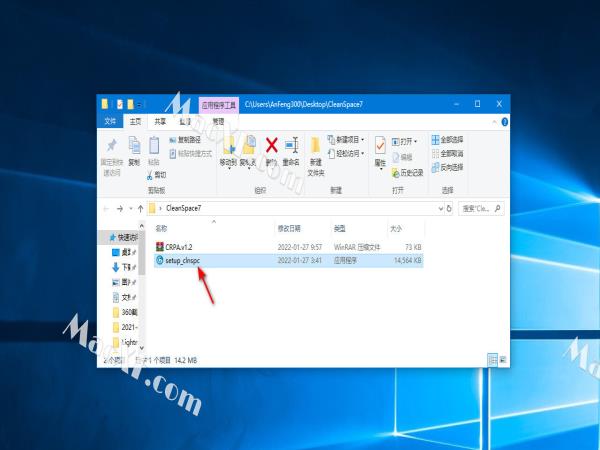Image resolution: width=600 pixels, height=450 pixels.
Task: Switch to the 主页 (Home) ribbon tab
Action: [x=135, y=121]
